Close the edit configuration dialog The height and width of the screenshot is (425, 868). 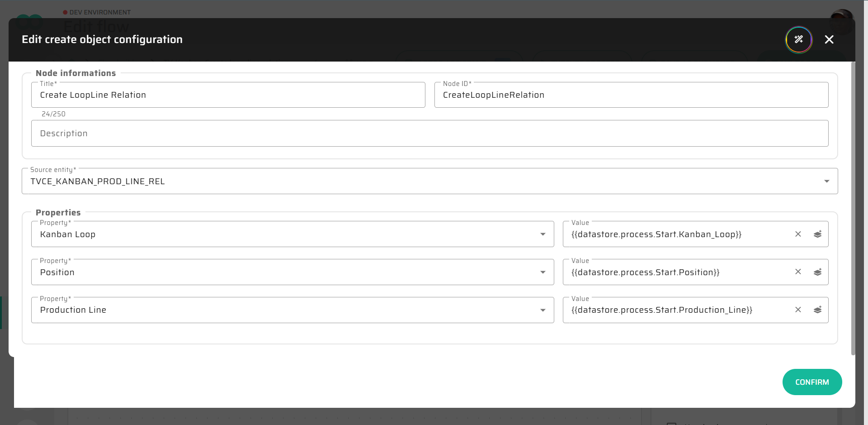coord(829,39)
